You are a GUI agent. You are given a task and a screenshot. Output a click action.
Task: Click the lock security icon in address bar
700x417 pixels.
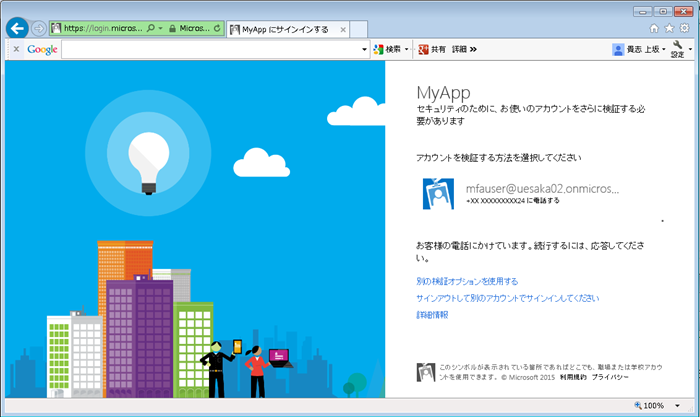(x=172, y=28)
